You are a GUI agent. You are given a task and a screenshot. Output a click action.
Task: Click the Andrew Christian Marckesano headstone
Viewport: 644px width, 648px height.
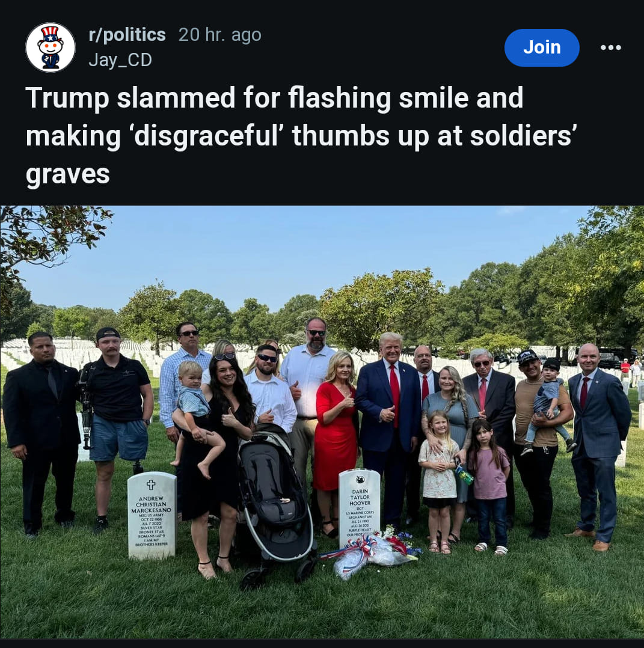click(x=152, y=515)
